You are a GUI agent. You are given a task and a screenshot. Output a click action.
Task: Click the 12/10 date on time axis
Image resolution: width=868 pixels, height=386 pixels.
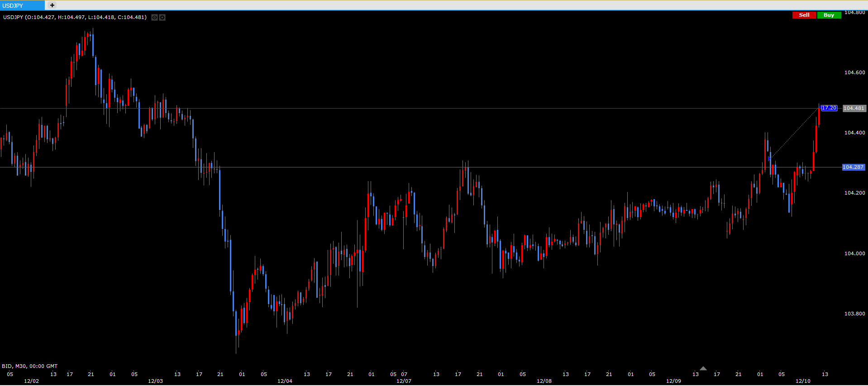tap(803, 381)
